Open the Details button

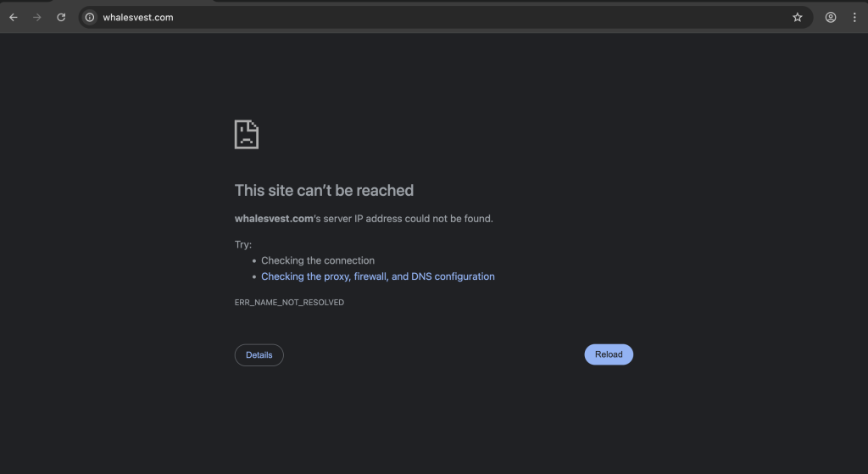(259, 355)
